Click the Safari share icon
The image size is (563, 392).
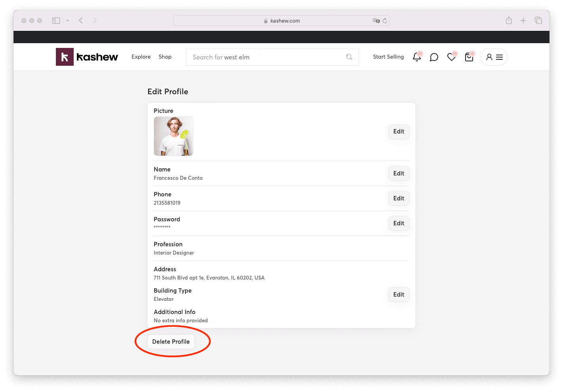509,20
